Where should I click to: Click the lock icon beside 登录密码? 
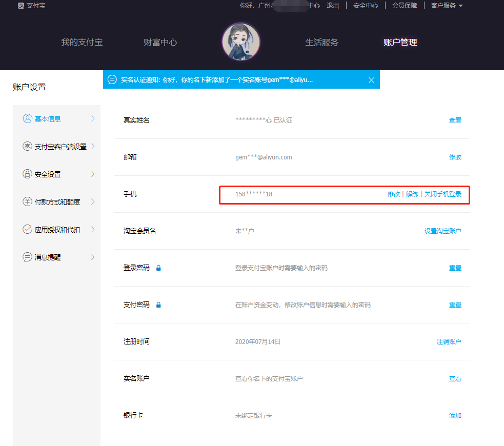point(158,268)
